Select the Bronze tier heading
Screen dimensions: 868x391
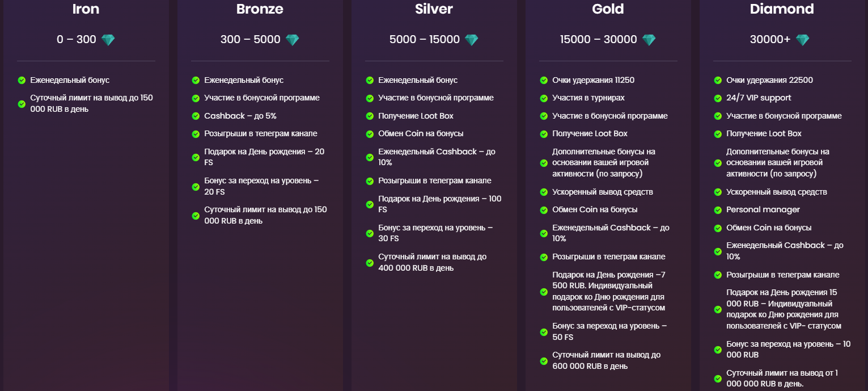click(260, 9)
